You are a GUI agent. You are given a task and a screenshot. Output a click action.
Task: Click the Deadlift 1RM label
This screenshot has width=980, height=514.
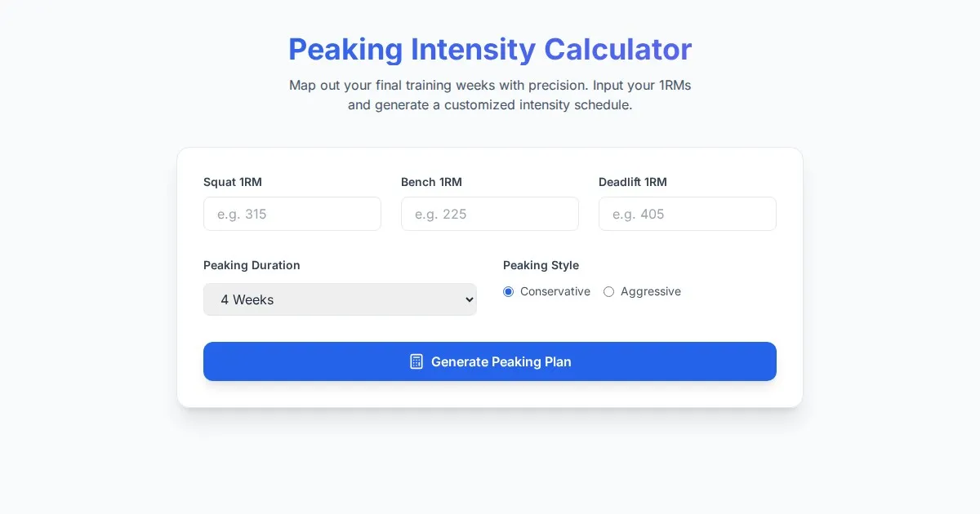tap(632, 182)
